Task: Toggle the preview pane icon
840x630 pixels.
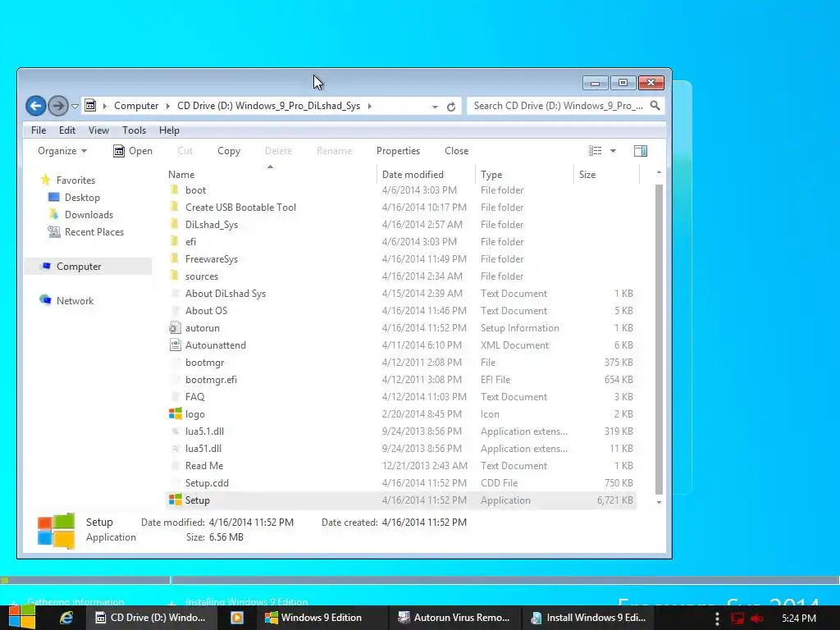Action: [x=640, y=151]
